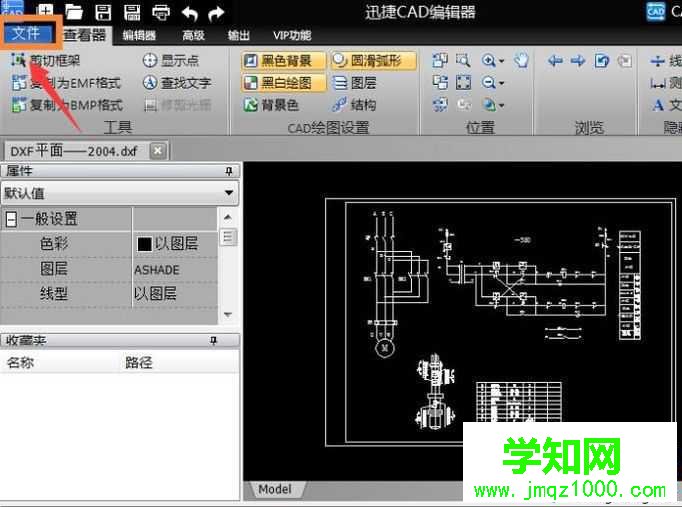Click the CAD logo icon at top right
682x507 pixels.
(x=655, y=11)
